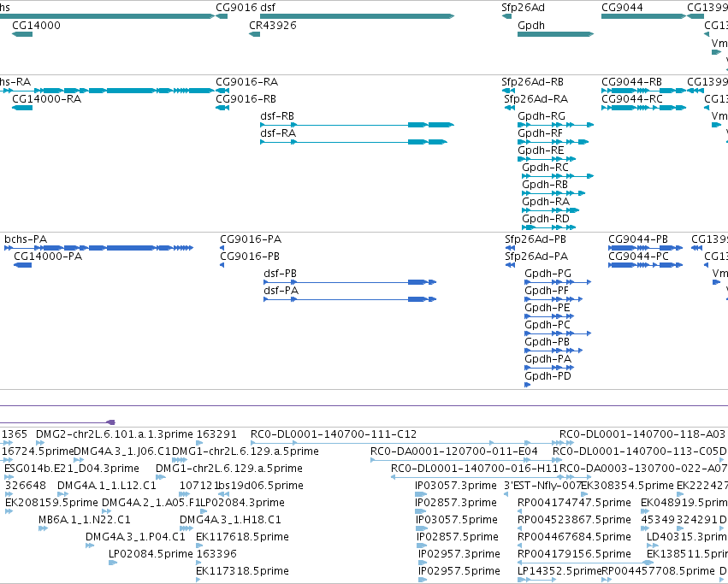Click transcript dsf-RB label
The height and width of the screenshot is (584, 728).
click(x=277, y=116)
